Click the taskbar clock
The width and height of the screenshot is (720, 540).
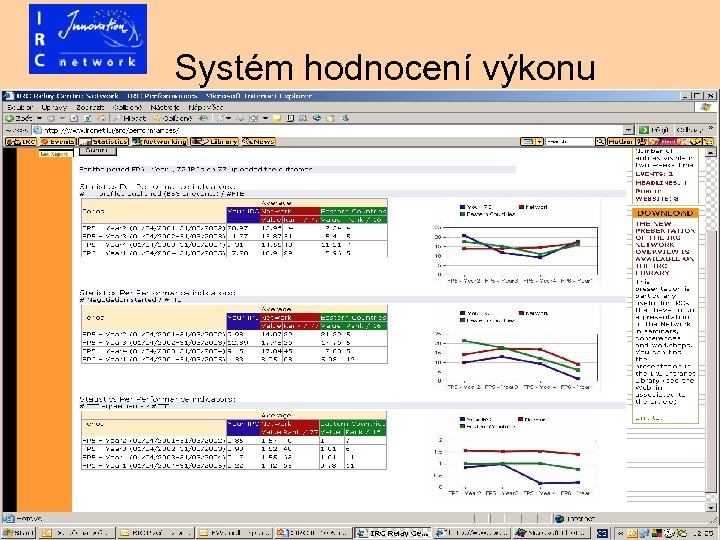pyautogui.click(x=703, y=533)
